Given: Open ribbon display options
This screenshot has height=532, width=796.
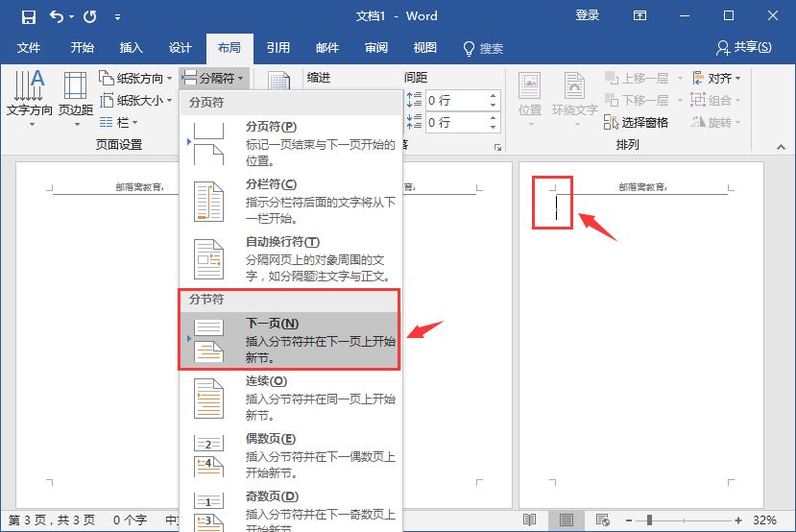Looking at the screenshot, I should coord(640,16).
